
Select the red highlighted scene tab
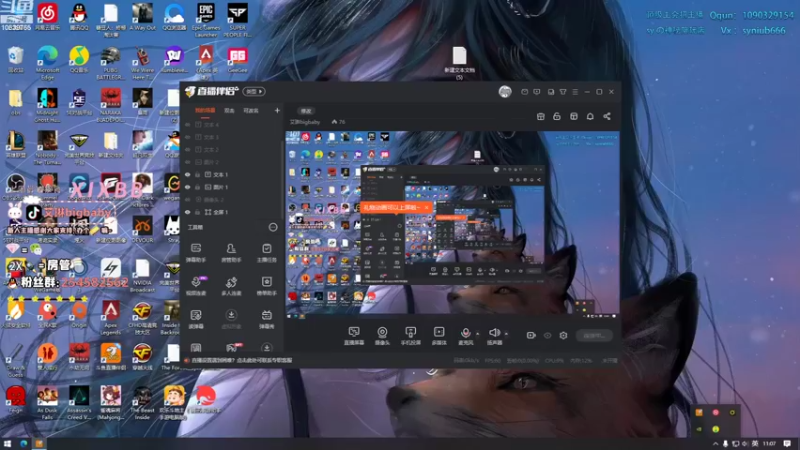205,110
